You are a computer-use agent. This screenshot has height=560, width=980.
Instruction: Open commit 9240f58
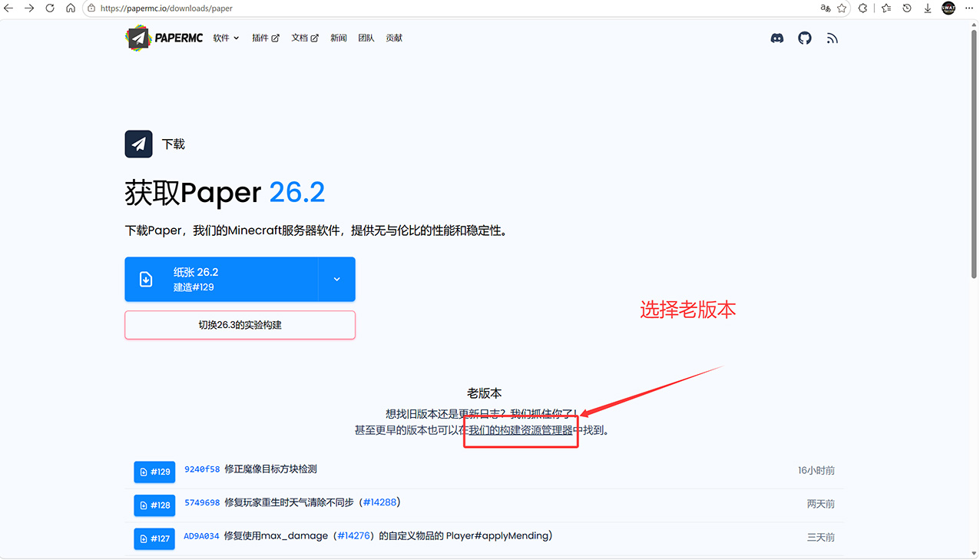(202, 469)
